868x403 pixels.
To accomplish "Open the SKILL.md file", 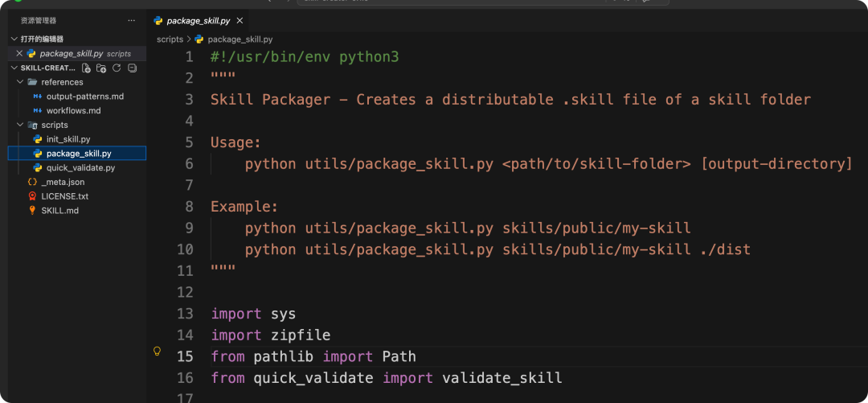I will (x=59, y=211).
